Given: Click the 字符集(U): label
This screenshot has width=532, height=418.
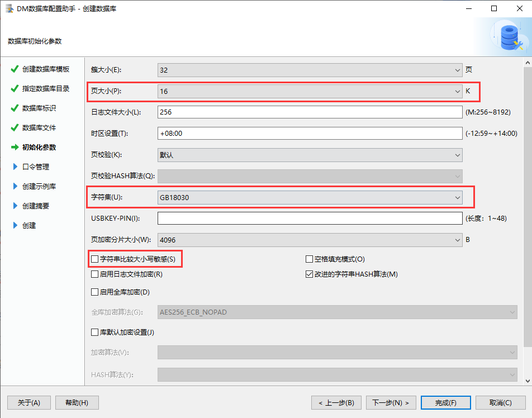Looking at the screenshot, I should (x=107, y=197).
